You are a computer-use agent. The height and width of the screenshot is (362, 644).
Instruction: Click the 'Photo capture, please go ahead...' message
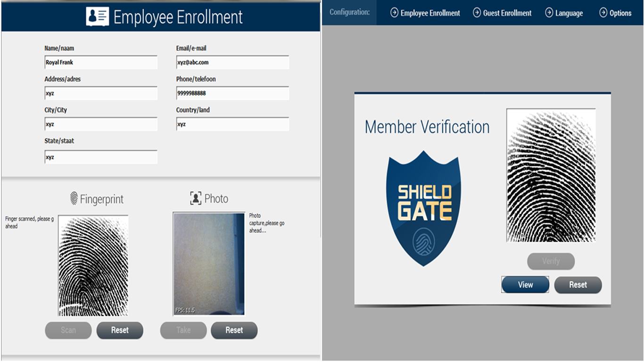coord(267,223)
